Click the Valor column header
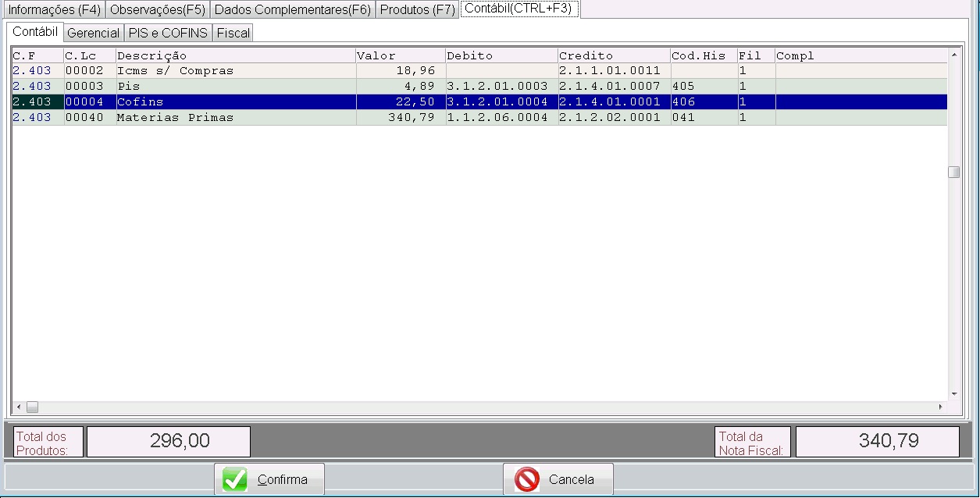This screenshot has height=498, width=980. [400, 55]
